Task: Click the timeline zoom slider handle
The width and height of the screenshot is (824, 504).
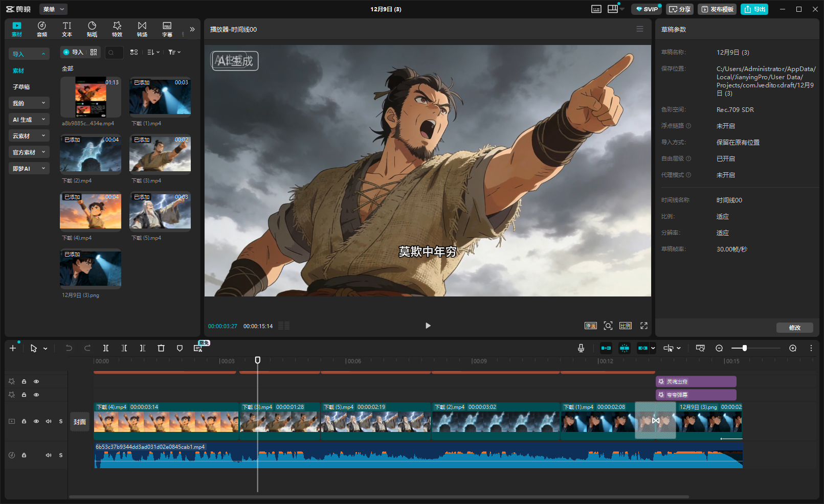Action: pyautogui.click(x=745, y=348)
